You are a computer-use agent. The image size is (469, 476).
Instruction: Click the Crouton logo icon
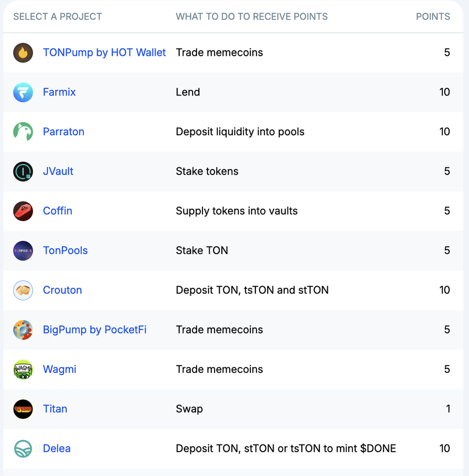(x=23, y=290)
